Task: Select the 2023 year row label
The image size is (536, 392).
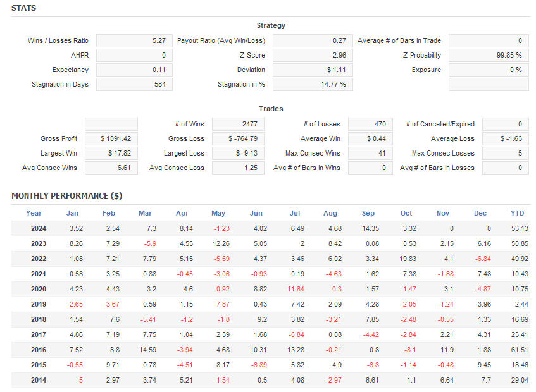Action: [38, 244]
